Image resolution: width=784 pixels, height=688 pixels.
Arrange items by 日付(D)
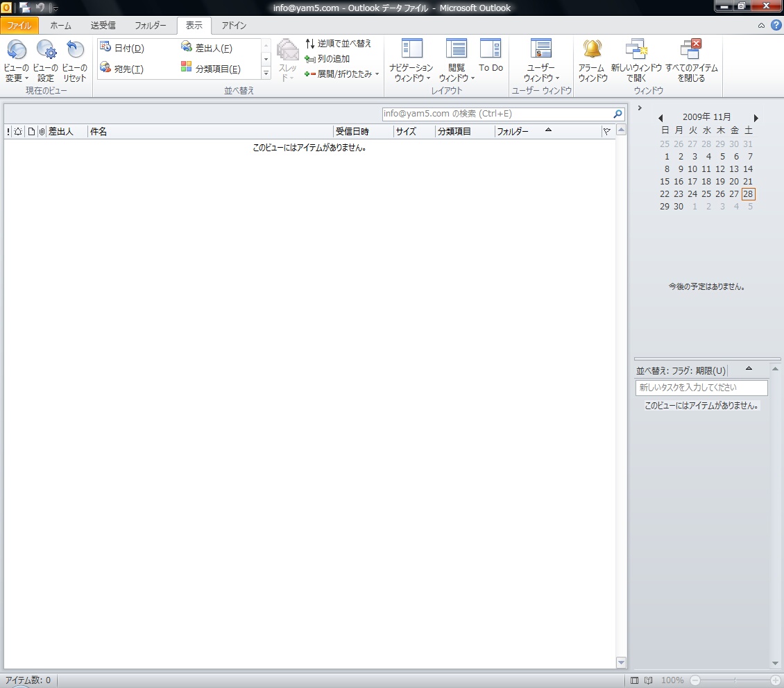[x=122, y=48]
